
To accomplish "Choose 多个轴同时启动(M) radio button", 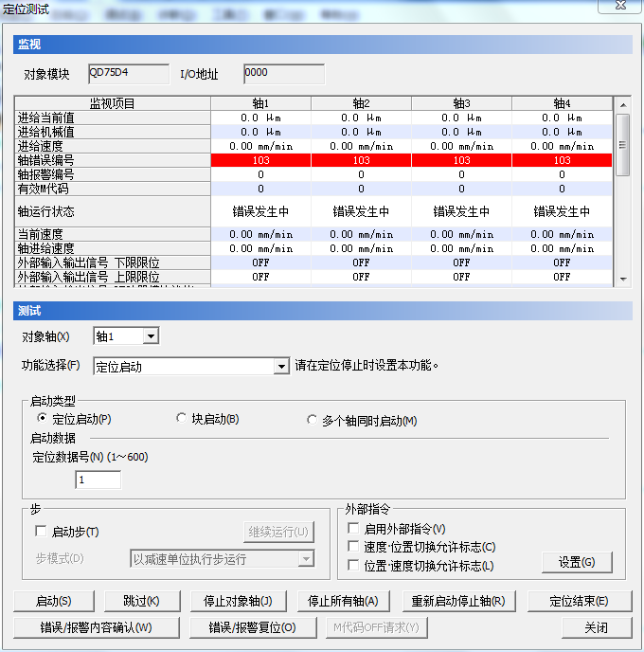I will point(313,421).
